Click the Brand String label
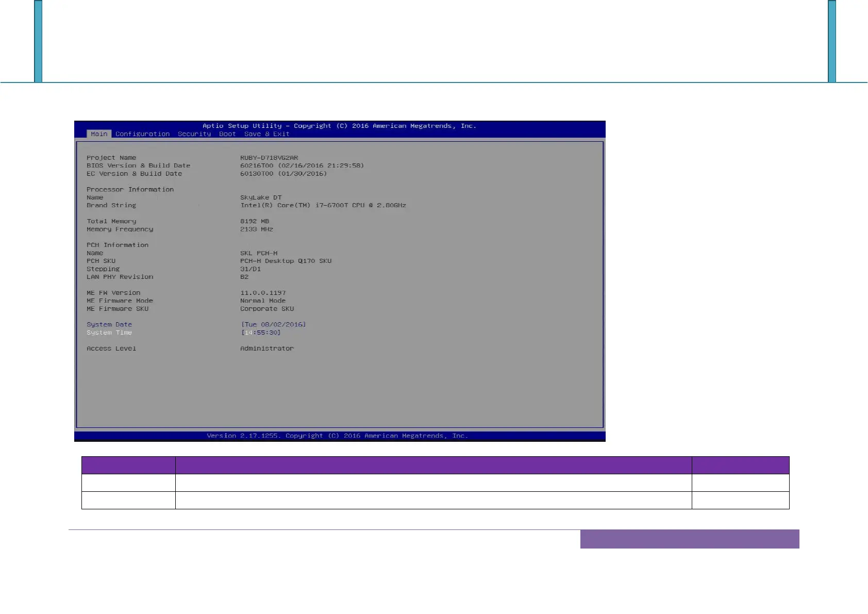 [x=111, y=205]
